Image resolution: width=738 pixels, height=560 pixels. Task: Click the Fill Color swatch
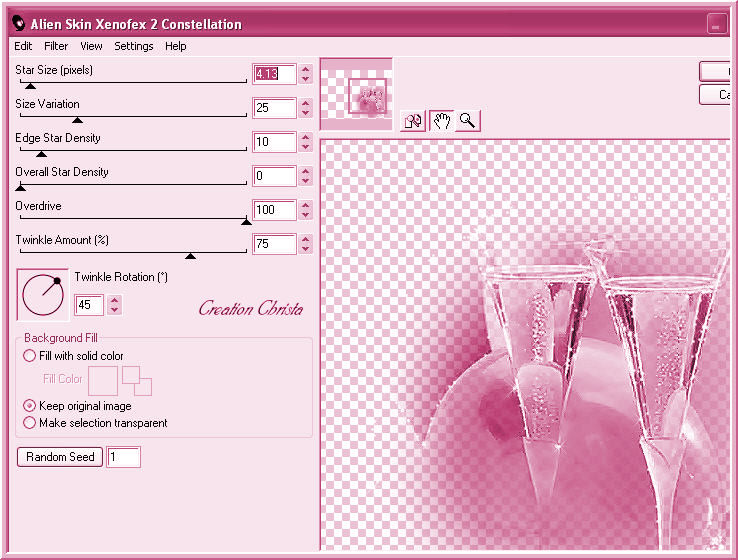point(103,380)
